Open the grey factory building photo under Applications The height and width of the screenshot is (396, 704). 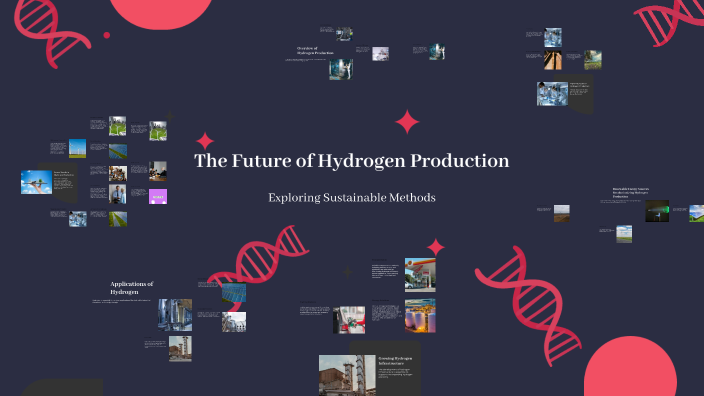tap(234, 322)
